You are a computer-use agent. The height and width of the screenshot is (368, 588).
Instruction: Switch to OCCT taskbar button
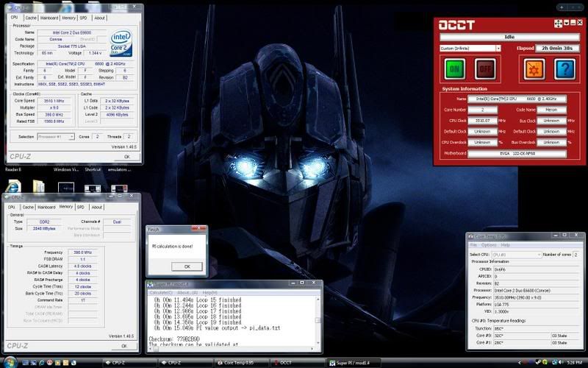pos(298,363)
